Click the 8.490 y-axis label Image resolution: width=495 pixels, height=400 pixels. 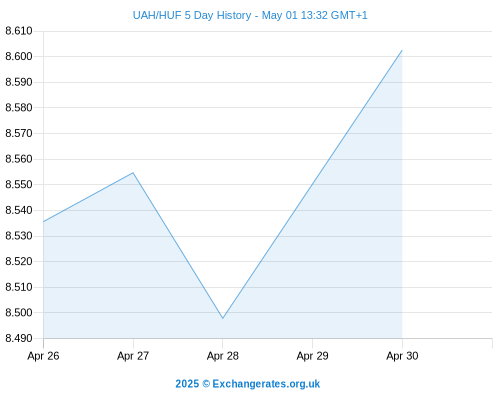[19, 338]
